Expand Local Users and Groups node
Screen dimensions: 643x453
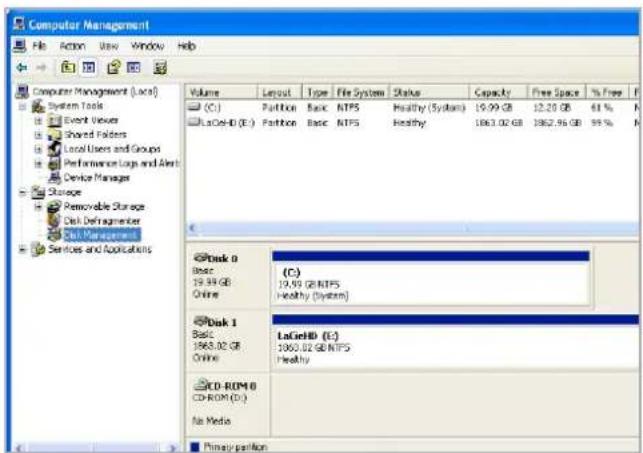38,149
